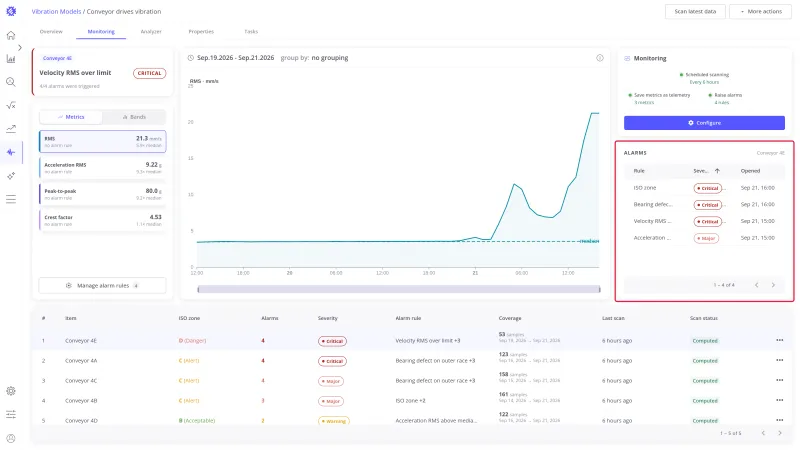800x450 pixels.
Task: Click the "4 rules" raise alarms link
Action: (x=721, y=103)
